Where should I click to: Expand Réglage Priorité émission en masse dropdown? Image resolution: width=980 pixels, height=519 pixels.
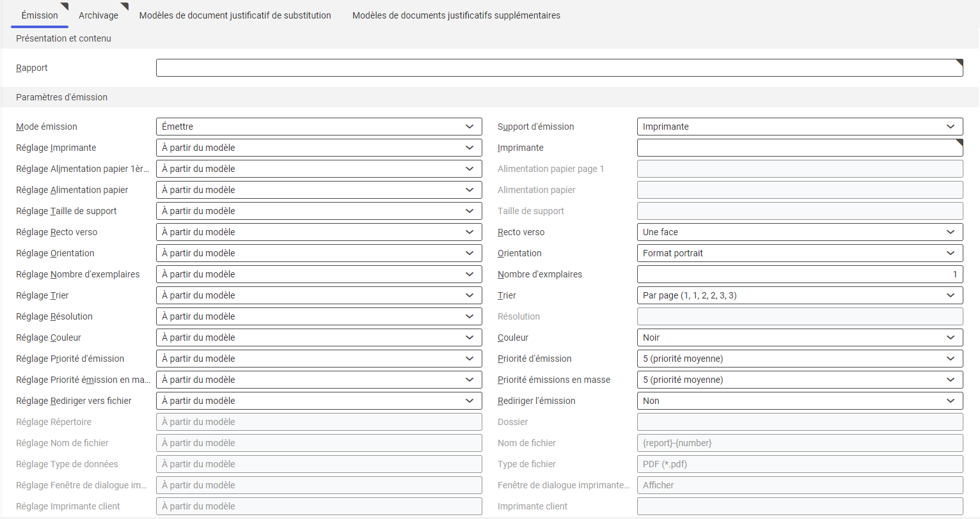(x=319, y=380)
